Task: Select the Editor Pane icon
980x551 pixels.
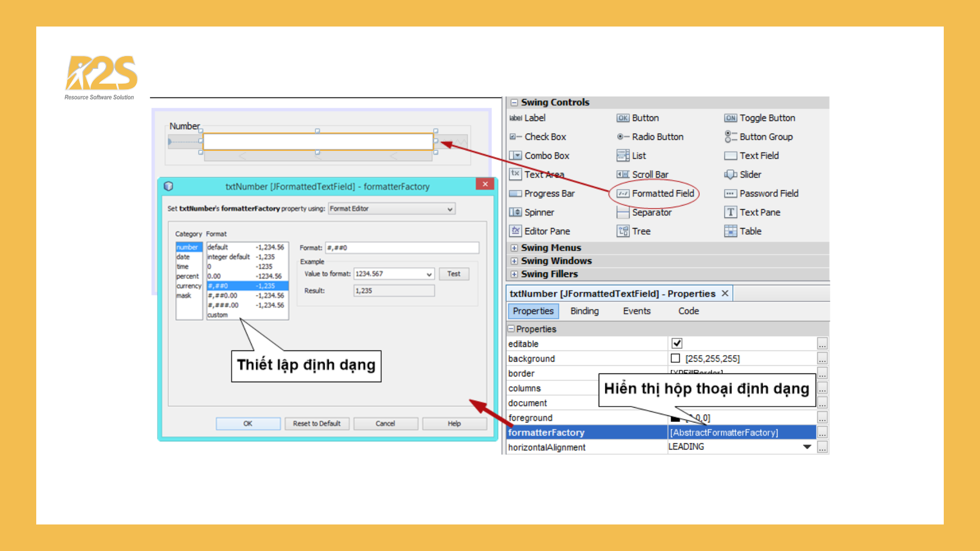Action: 516,231
